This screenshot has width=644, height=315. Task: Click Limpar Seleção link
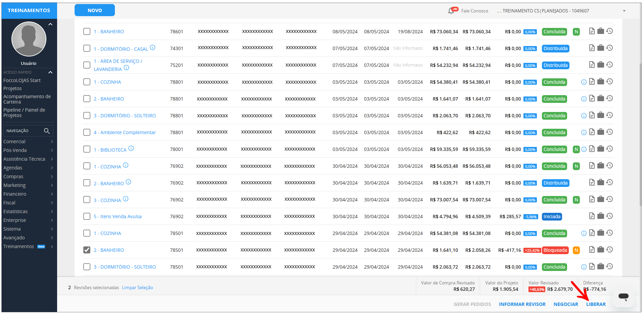pyautogui.click(x=137, y=287)
